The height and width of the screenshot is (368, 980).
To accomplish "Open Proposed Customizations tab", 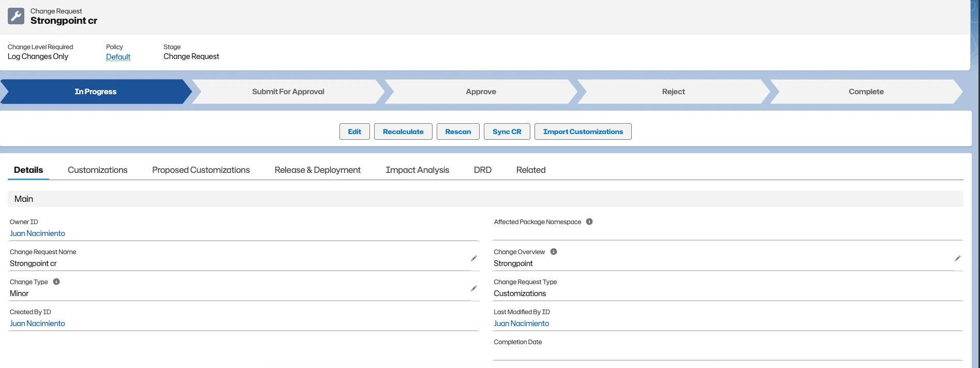I will [201, 170].
